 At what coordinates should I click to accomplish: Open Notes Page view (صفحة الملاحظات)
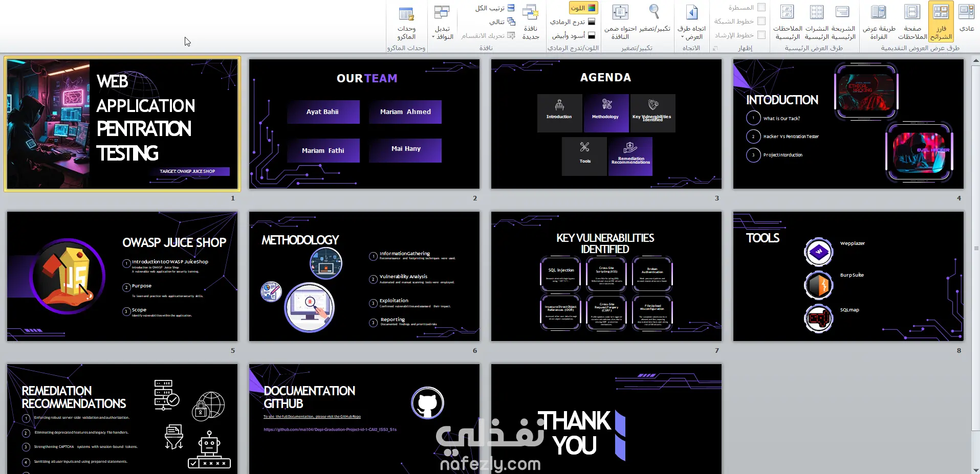912,21
